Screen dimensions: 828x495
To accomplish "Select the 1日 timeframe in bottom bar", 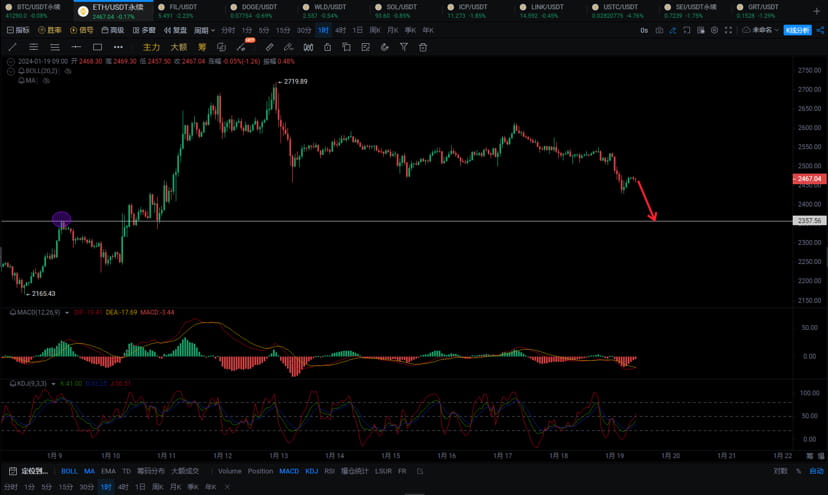I will pyautogui.click(x=140, y=487).
